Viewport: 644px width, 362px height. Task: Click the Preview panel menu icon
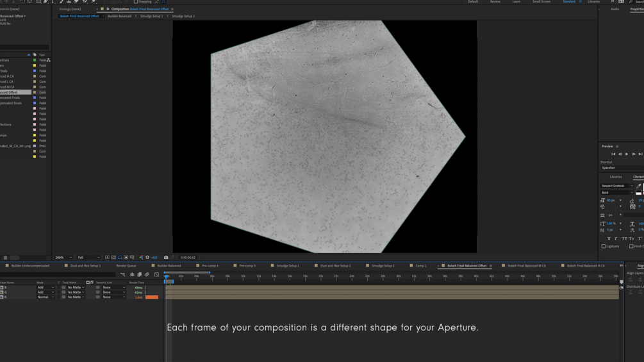tap(617, 146)
